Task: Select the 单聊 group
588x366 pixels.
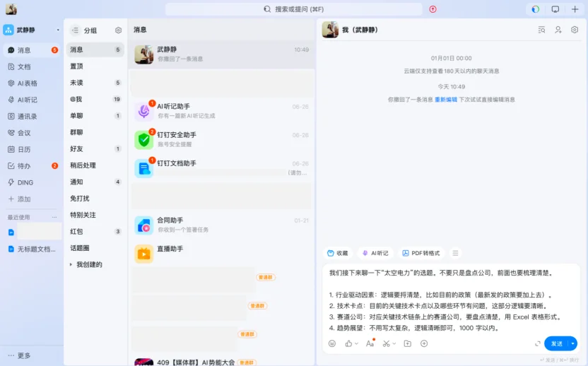Action: [x=95, y=115]
